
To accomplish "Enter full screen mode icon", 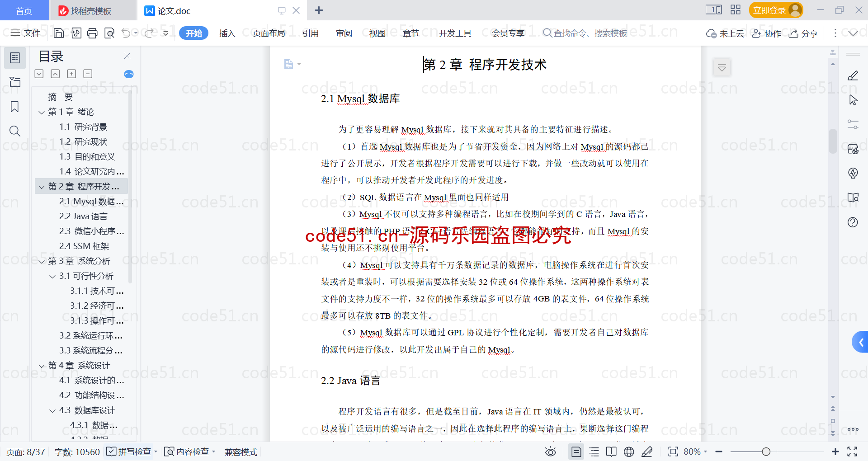I will (x=852, y=452).
